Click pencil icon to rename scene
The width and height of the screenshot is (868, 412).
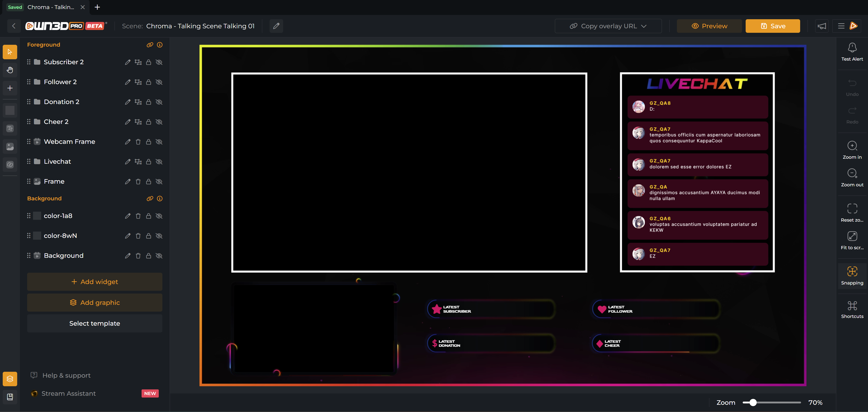tap(276, 26)
